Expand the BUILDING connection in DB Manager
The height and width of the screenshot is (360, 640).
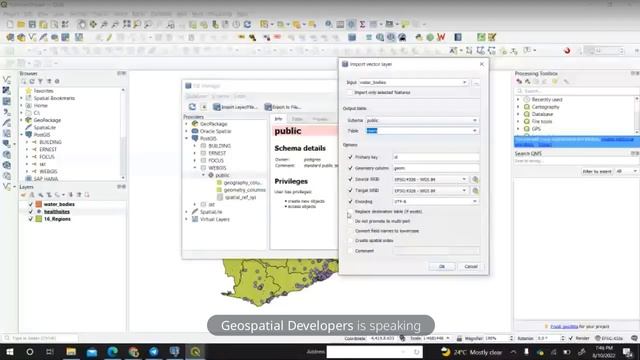(x=195, y=146)
